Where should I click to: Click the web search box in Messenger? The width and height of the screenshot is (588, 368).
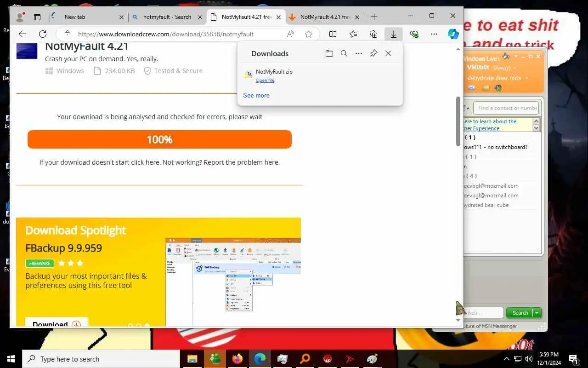pos(485,313)
